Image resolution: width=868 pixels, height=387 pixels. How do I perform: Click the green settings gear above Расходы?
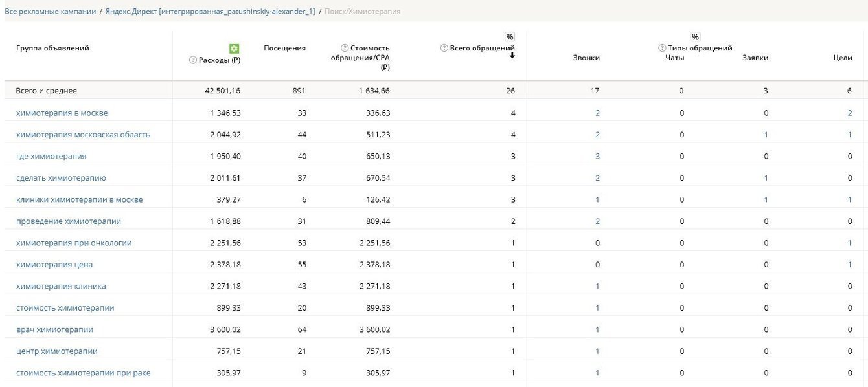click(234, 49)
